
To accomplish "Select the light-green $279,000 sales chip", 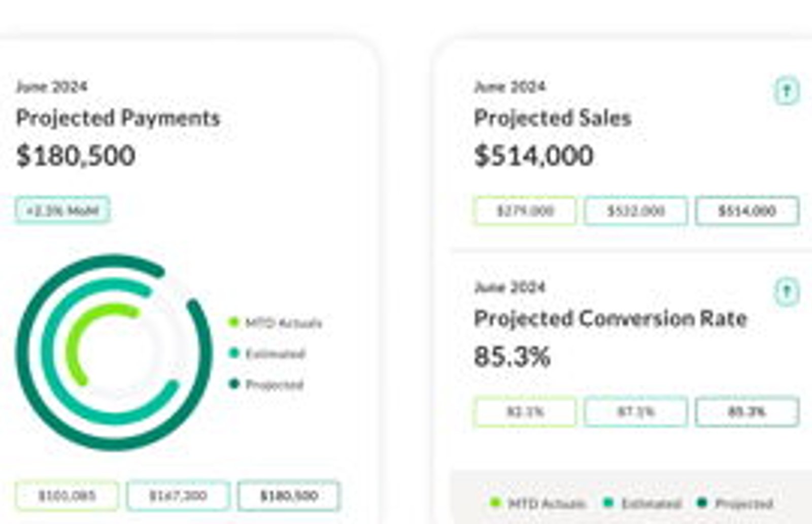I will tap(525, 211).
